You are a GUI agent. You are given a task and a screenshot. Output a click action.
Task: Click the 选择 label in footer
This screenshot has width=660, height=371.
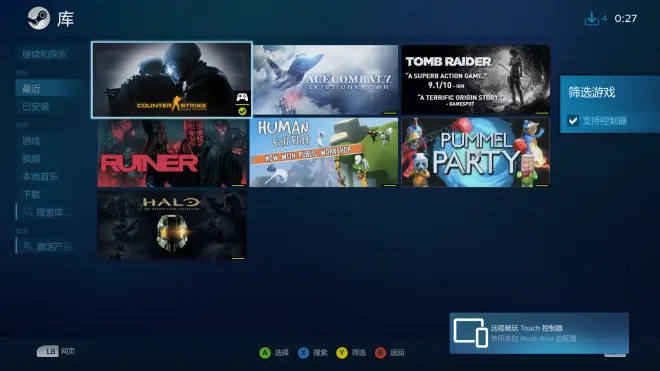point(282,352)
